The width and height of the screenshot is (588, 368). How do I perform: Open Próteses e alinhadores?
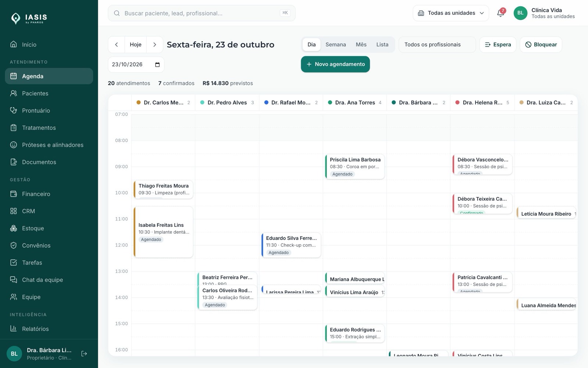[49, 145]
